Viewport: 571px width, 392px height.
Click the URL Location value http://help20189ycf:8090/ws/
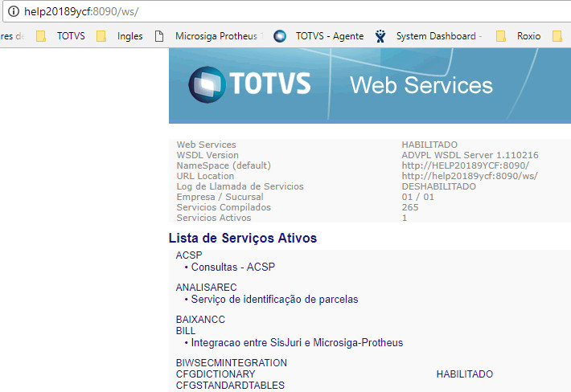(x=470, y=176)
